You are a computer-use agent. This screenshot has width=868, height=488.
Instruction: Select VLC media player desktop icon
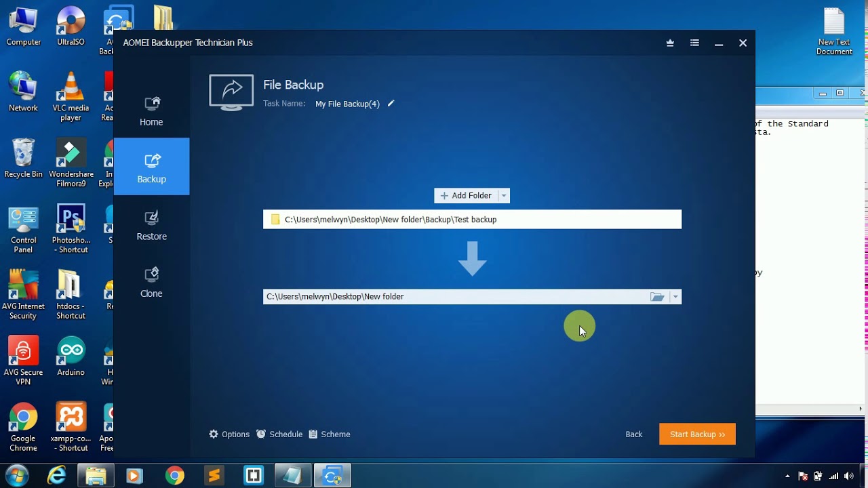tap(71, 96)
